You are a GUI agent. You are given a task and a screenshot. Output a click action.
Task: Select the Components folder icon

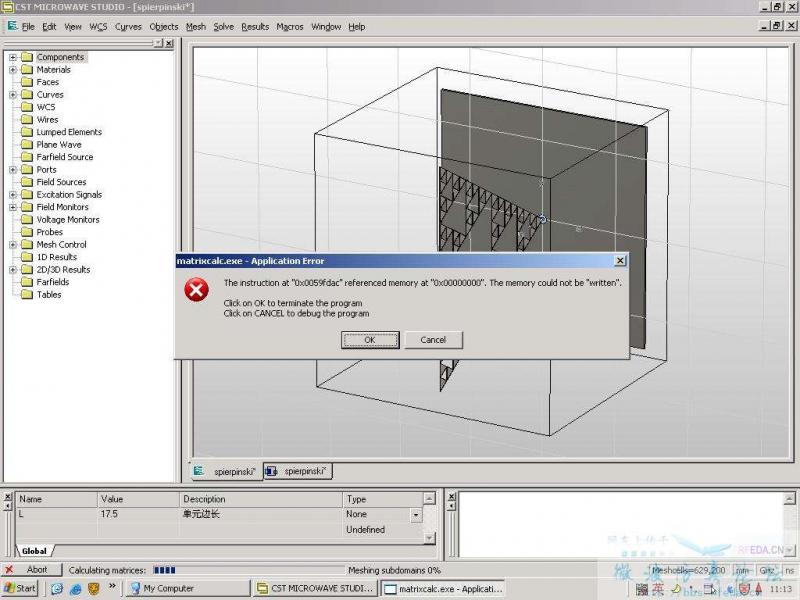click(x=27, y=57)
